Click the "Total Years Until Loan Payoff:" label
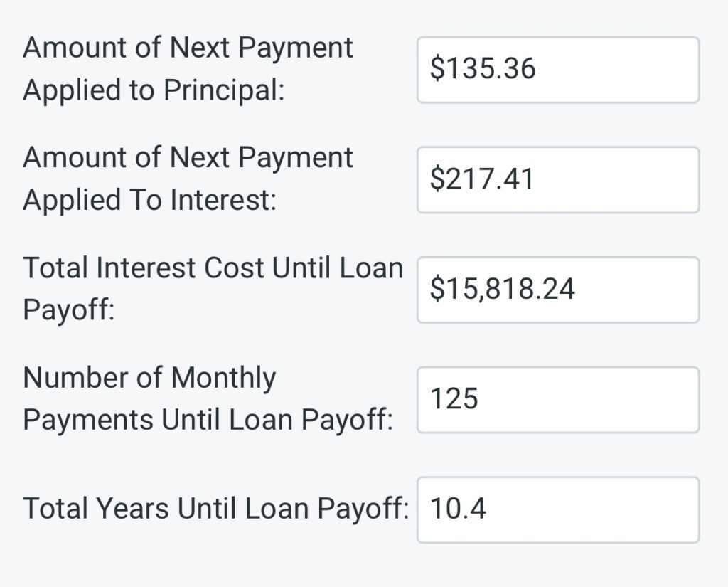728x587 pixels. point(215,509)
